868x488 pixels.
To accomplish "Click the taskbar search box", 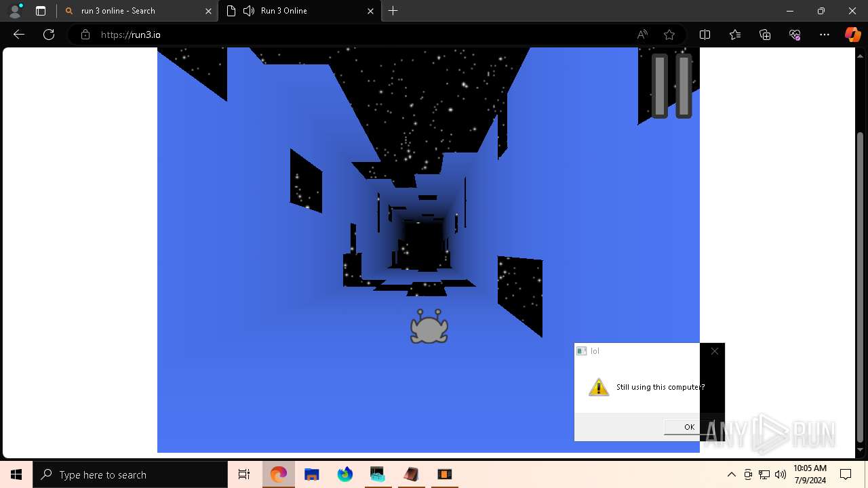I will coord(130,474).
